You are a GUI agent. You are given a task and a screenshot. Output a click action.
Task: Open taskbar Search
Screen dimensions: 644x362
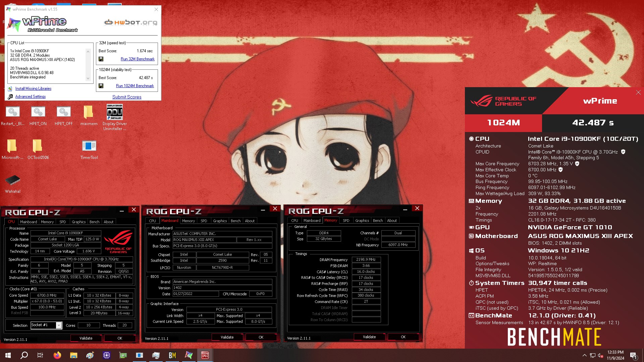[x=24, y=355]
